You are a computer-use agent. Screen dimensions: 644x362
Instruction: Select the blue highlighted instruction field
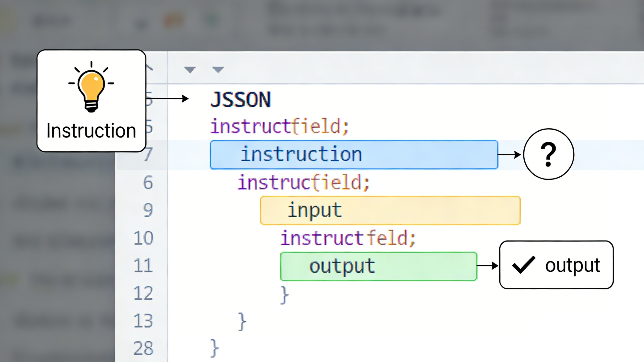[354, 155]
